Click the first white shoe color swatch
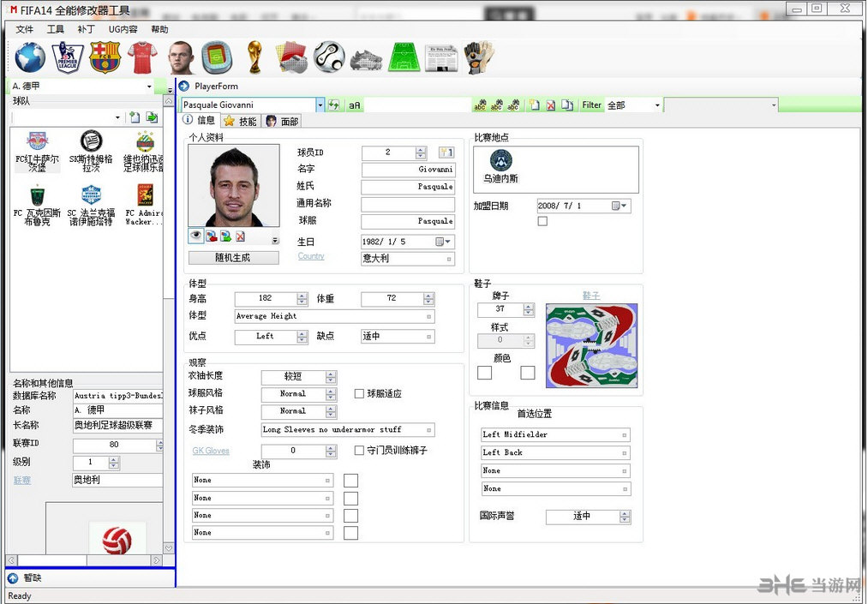The image size is (868, 604). (484, 373)
